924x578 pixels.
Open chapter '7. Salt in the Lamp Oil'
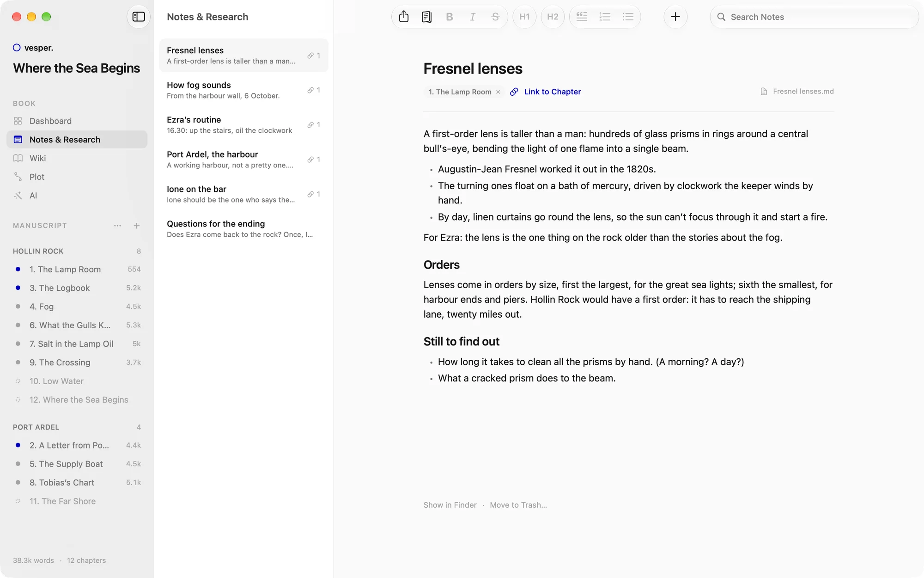(x=77, y=344)
